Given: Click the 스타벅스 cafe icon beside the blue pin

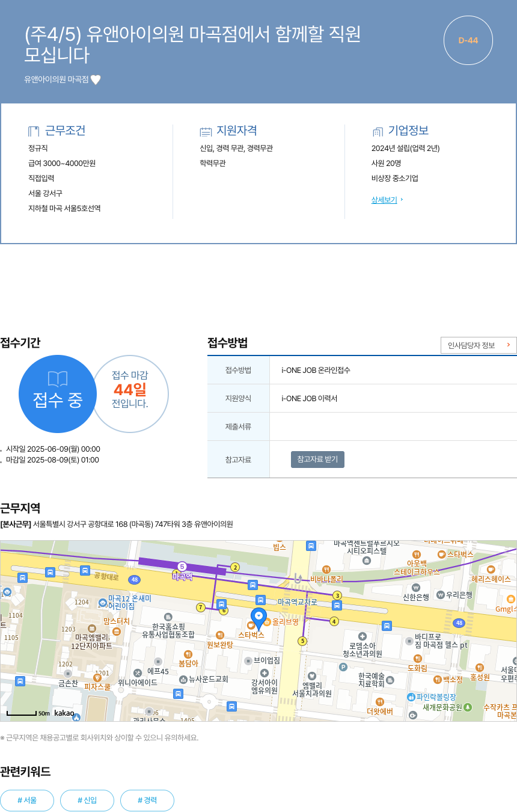Looking at the screenshot, I should (251, 626).
